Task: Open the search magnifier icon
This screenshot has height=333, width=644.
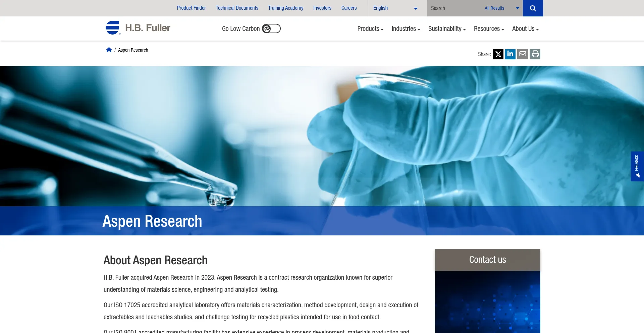Action: [x=533, y=8]
